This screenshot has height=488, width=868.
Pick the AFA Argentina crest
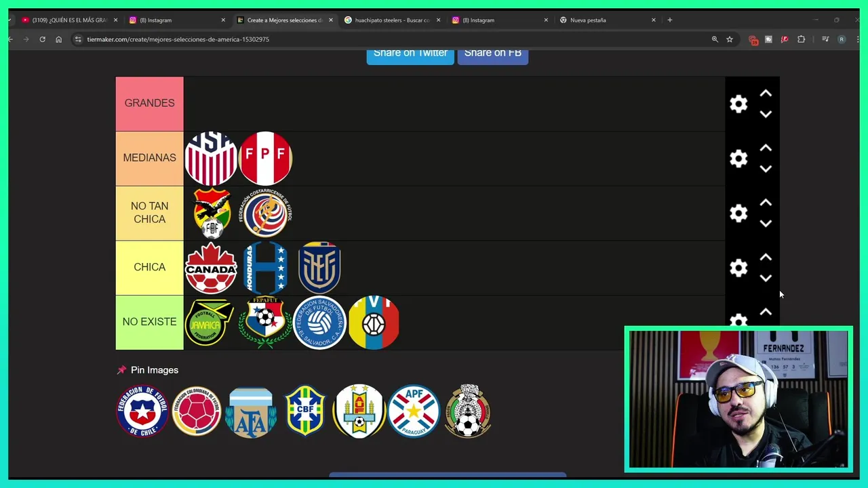tap(251, 412)
